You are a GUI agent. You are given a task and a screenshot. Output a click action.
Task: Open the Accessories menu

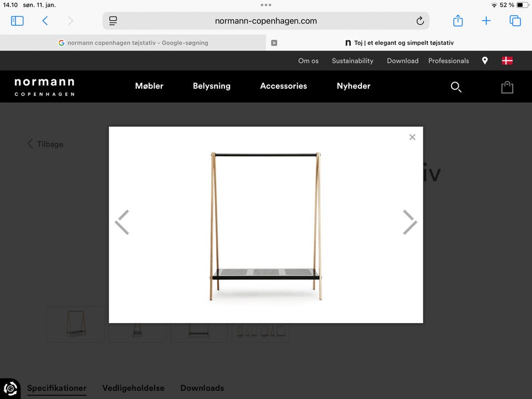[283, 86]
